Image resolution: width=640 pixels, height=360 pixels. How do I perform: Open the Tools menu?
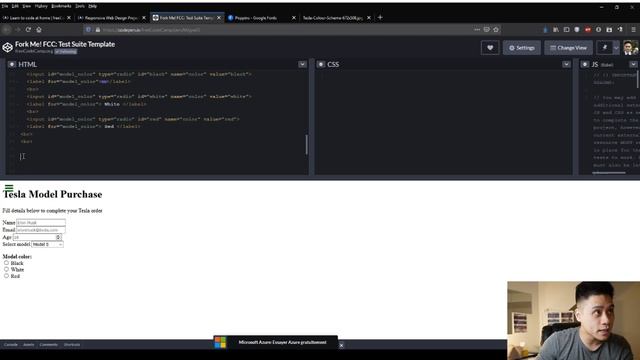click(80, 6)
